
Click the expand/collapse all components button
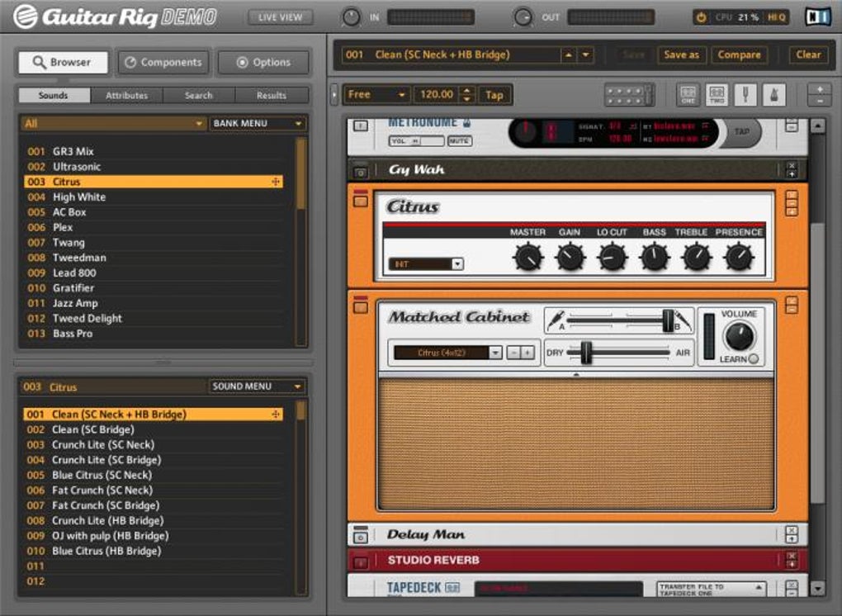[820, 95]
